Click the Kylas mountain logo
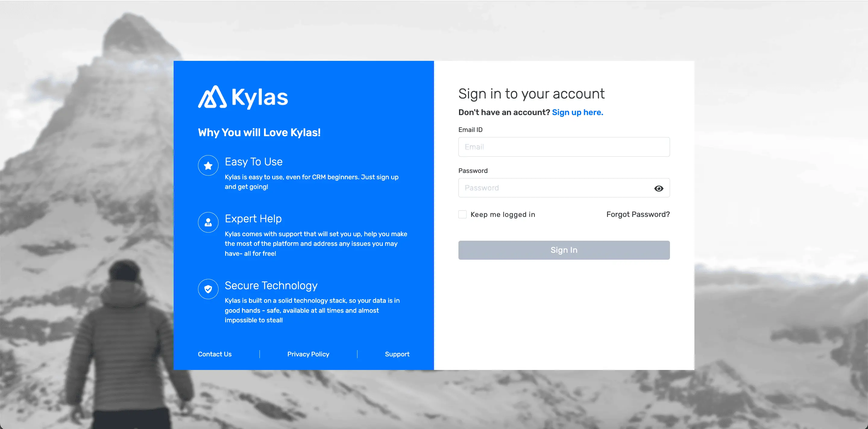 click(x=212, y=97)
